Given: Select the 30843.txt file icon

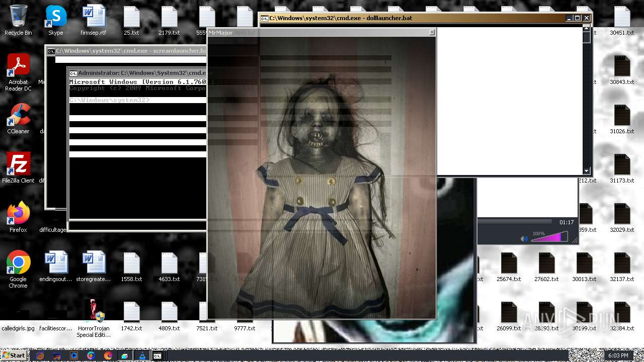Looking at the screenshot, I should pyautogui.click(x=622, y=69).
